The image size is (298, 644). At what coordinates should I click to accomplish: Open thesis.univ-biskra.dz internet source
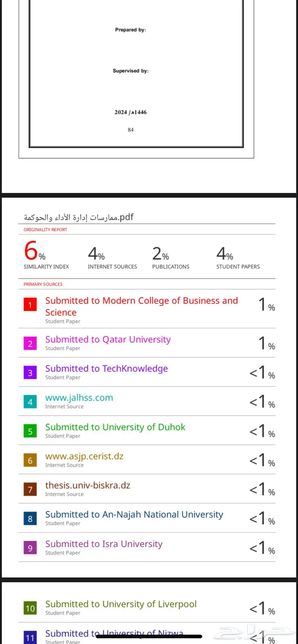pyautogui.click(x=88, y=485)
